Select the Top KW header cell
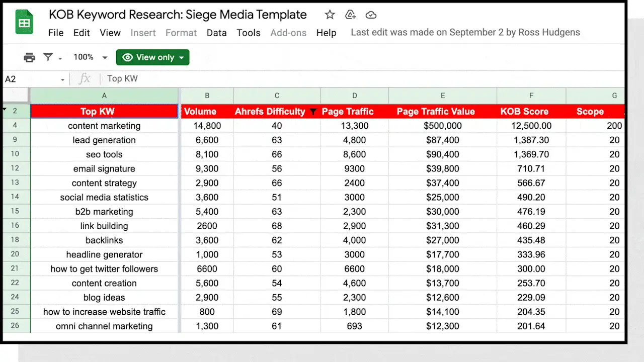Viewport: 644px width, 362px height. click(x=104, y=112)
